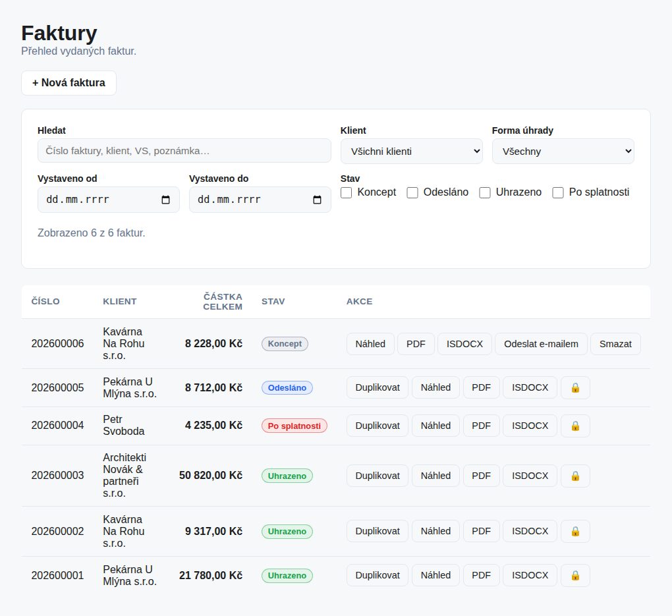
Task: Open calendar picker in Vystaveno od field
Action: click(x=165, y=200)
